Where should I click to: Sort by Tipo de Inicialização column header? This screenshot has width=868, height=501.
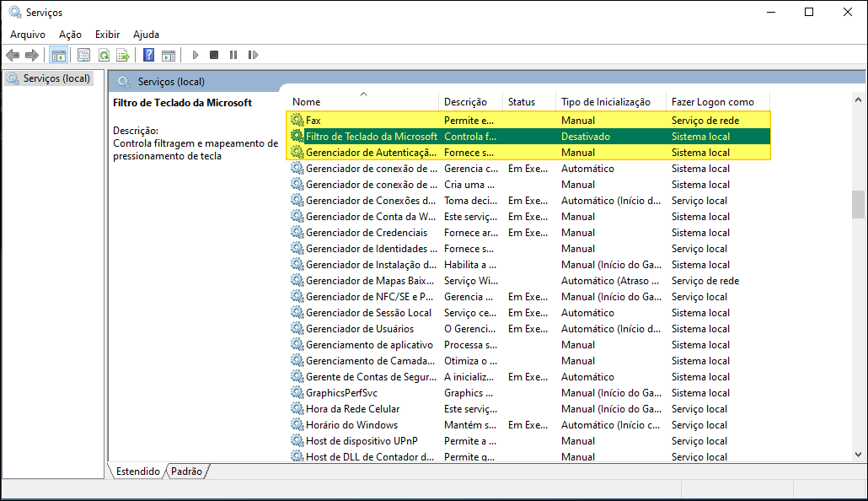point(606,102)
